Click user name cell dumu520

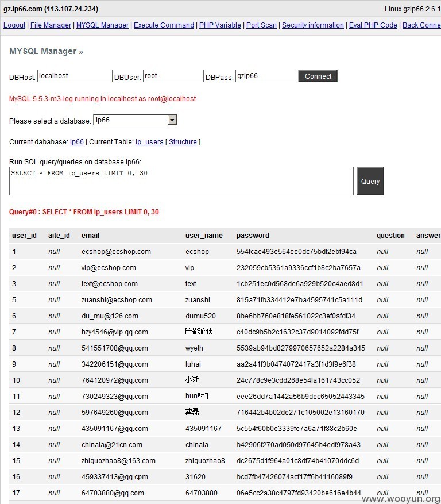click(x=200, y=316)
